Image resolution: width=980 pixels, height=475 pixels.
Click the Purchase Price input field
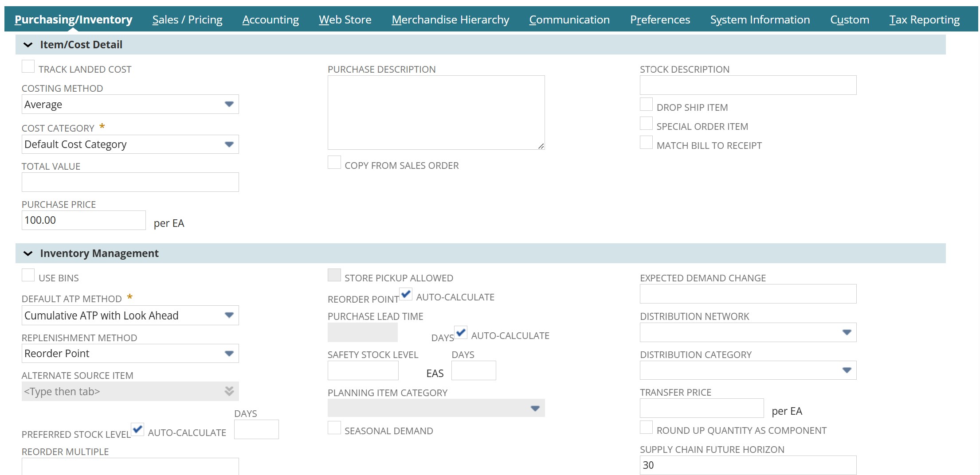coord(83,220)
